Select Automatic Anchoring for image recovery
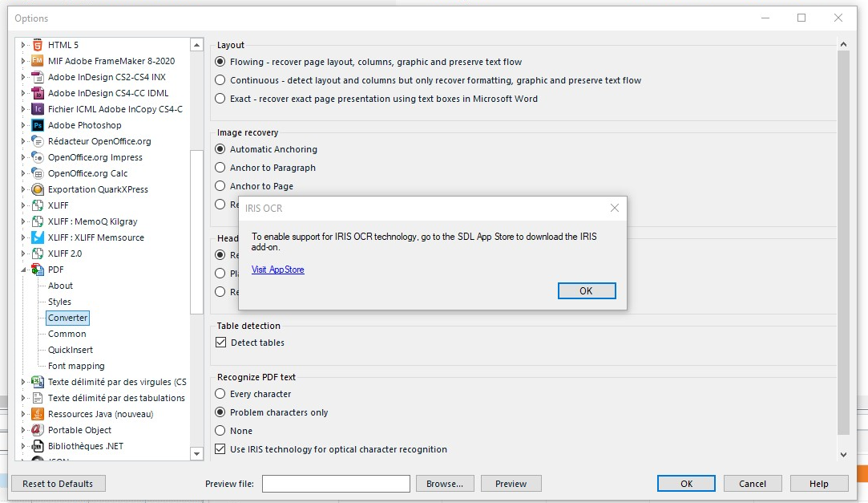Image resolution: width=868 pixels, height=503 pixels. pos(220,149)
